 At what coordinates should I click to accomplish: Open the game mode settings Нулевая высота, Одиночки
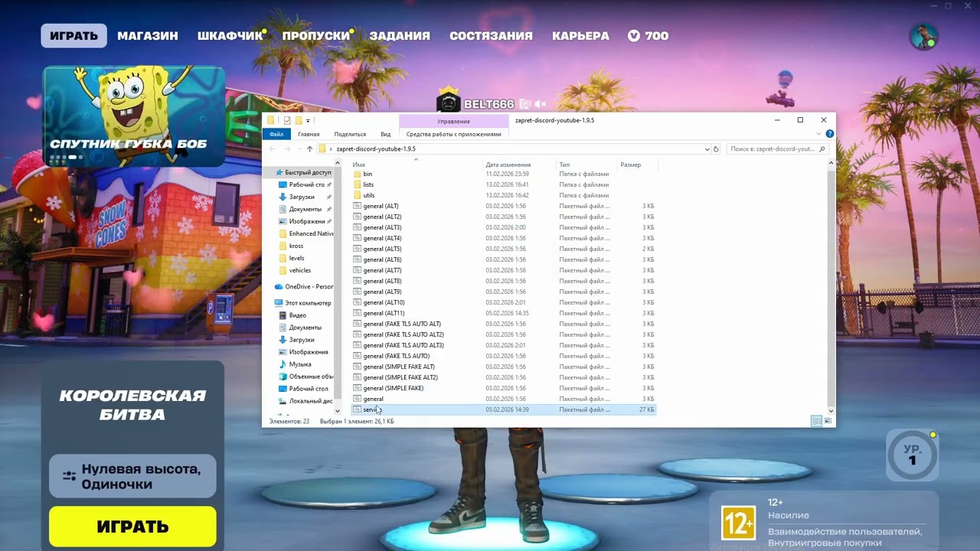132,477
